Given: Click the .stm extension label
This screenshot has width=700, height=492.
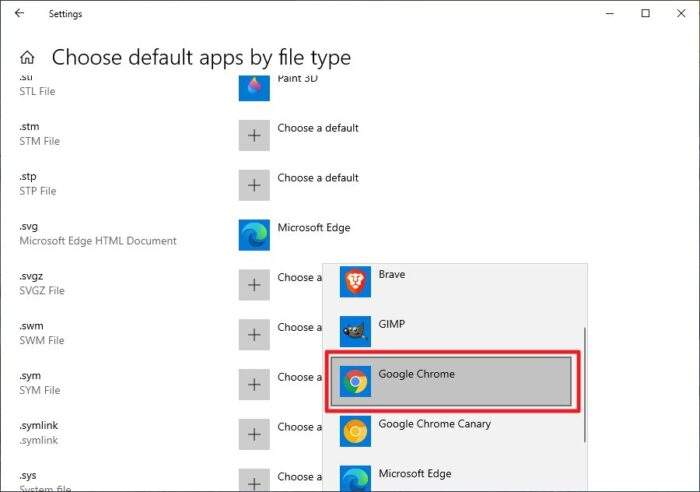Looking at the screenshot, I should (29, 127).
